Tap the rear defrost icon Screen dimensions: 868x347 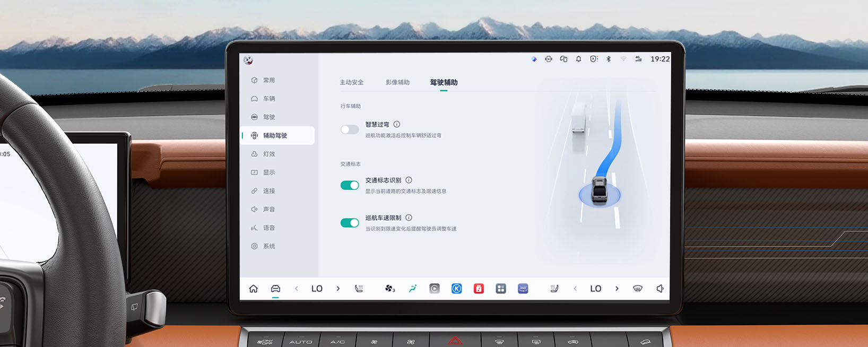[638, 289]
